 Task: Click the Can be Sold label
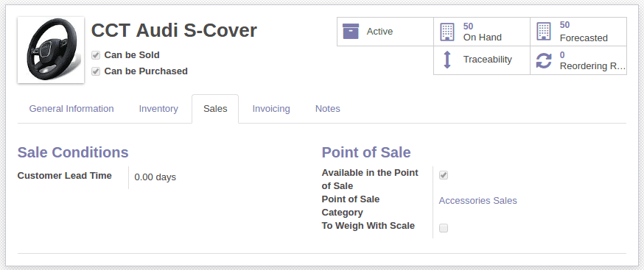click(132, 55)
